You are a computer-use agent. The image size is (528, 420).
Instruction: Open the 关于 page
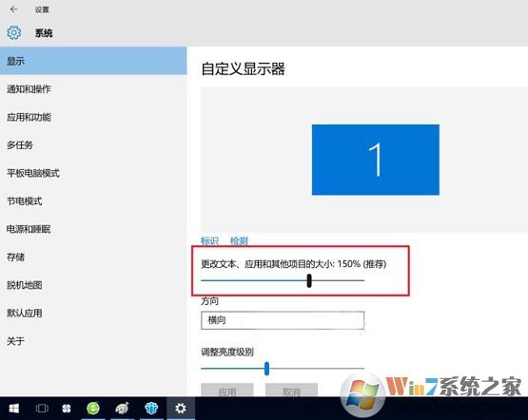click(93, 341)
